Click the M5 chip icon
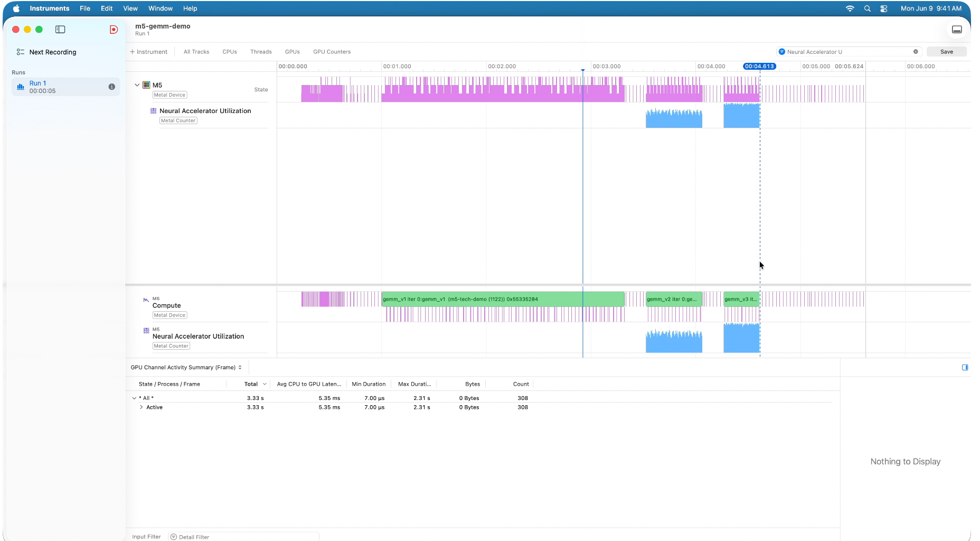 pyautogui.click(x=146, y=85)
